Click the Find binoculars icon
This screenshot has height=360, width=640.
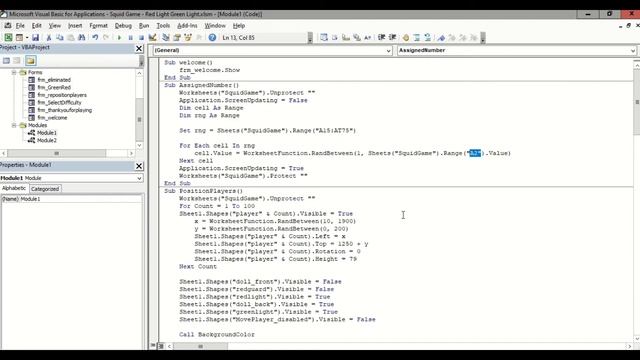[x=82, y=38]
